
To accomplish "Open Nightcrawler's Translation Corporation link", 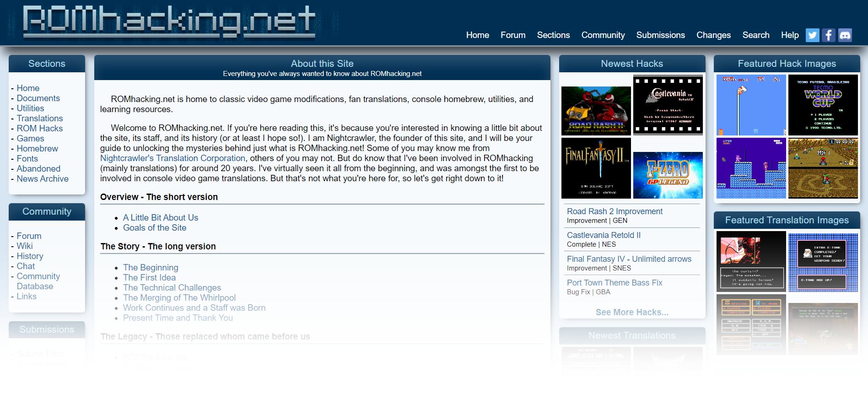I will pyautogui.click(x=173, y=158).
